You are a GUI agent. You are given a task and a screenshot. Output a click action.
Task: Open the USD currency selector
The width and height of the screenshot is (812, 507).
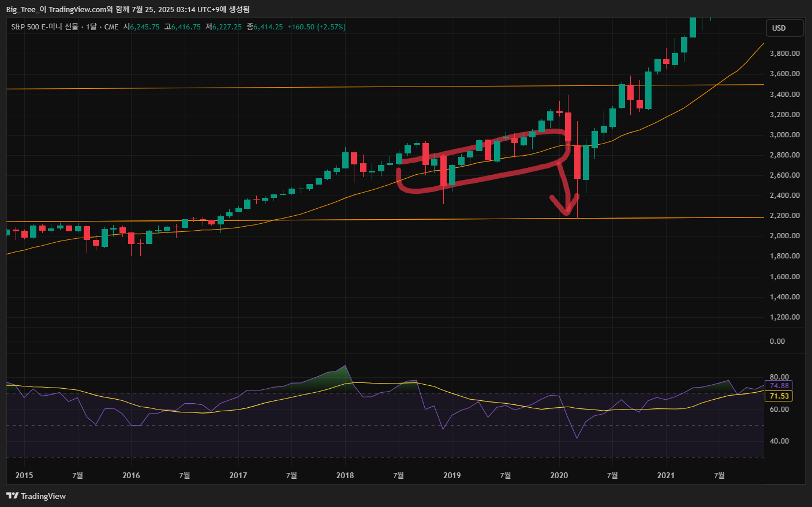coord(785,28)
